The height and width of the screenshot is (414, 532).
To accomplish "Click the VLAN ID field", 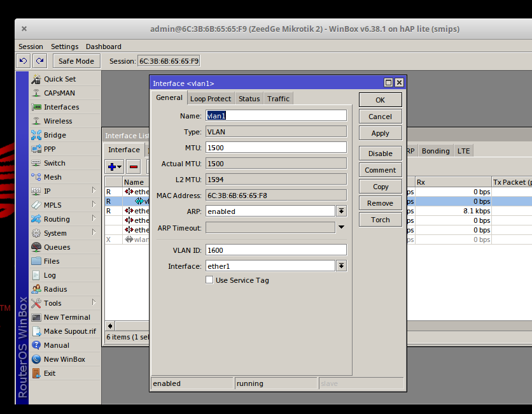I will [276, 250].
